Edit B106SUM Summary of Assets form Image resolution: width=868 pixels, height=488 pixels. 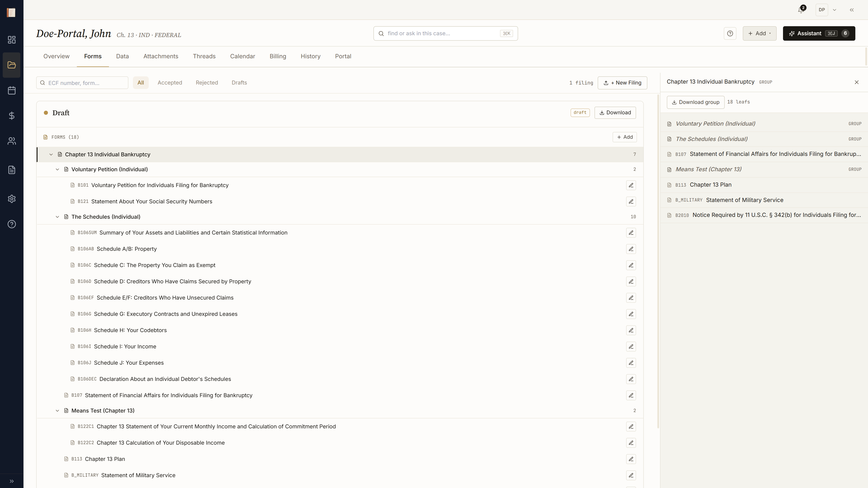pyautogui.click(x=631, y=233)
